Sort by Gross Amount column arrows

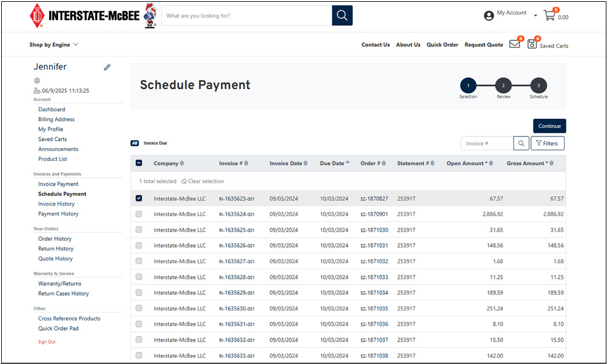(552, 163)
